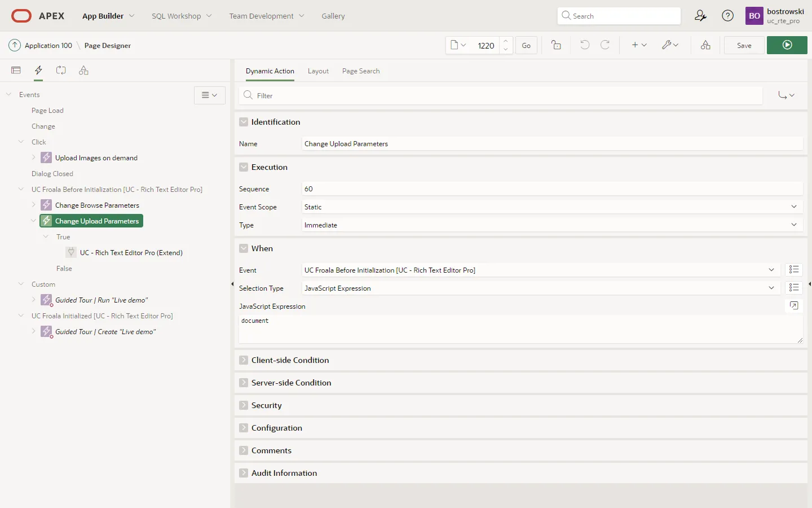812x508 pixels.
Task: Expand the Client-side Condition section
Action: coord(244,360)
